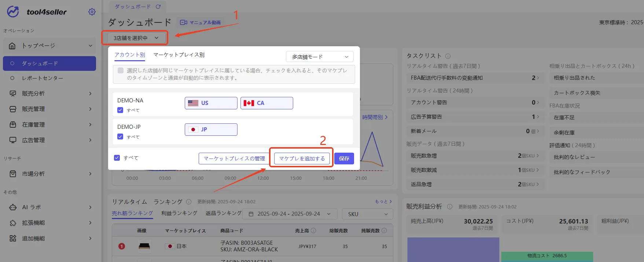Toggle the US marketplace selection

211,103
